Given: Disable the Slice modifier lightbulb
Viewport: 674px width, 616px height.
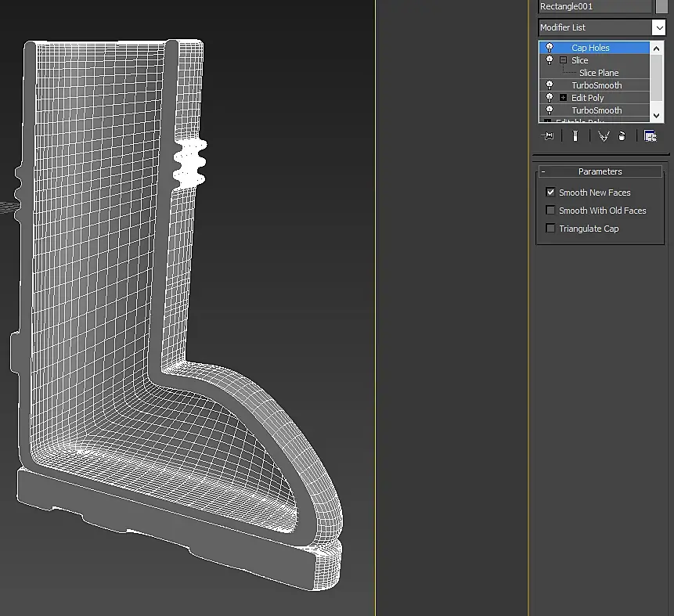Looking at the screenshot, I should 550,60.
